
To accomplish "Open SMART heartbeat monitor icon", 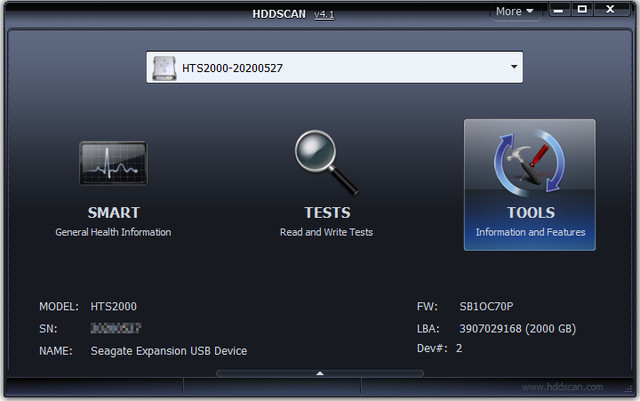I will pyautogui.click(x=113, y=163).
